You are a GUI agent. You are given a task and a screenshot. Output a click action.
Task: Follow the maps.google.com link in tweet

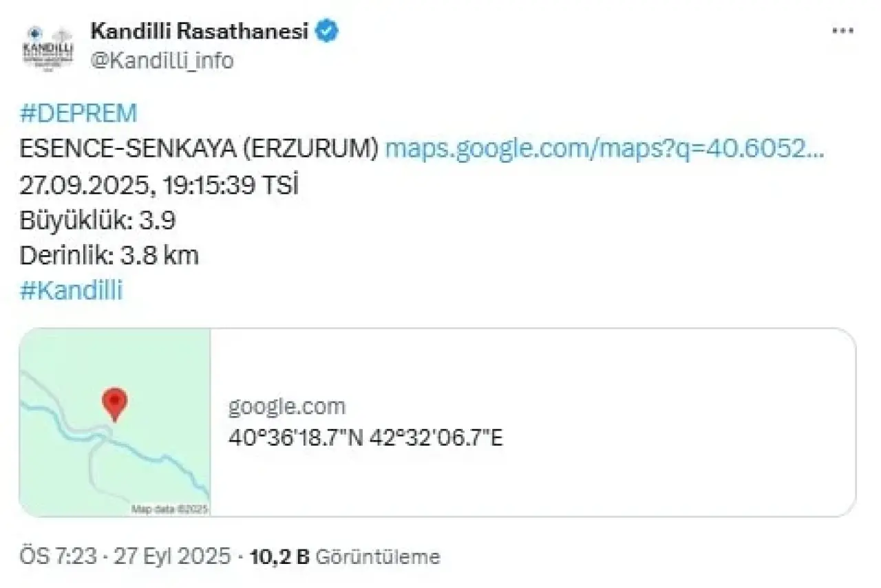604,149
